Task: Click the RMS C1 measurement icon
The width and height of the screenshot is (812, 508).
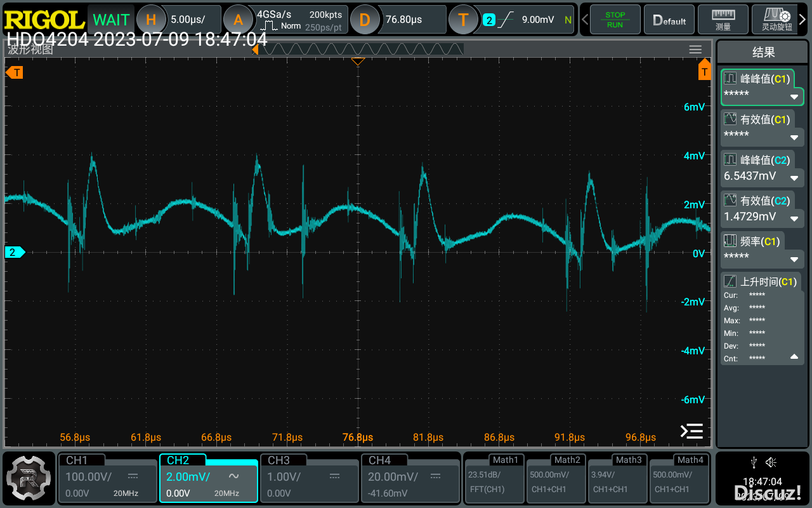Action: tap(730, 119)
